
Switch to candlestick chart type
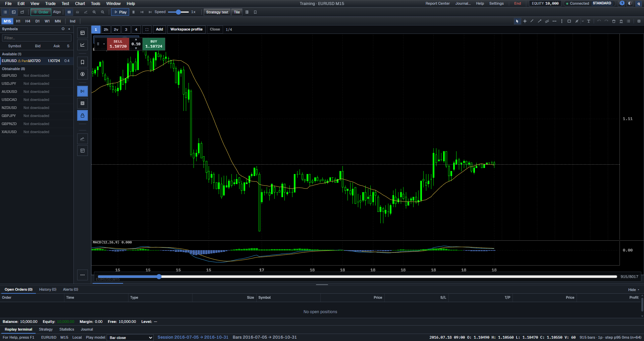pos(69,12)
